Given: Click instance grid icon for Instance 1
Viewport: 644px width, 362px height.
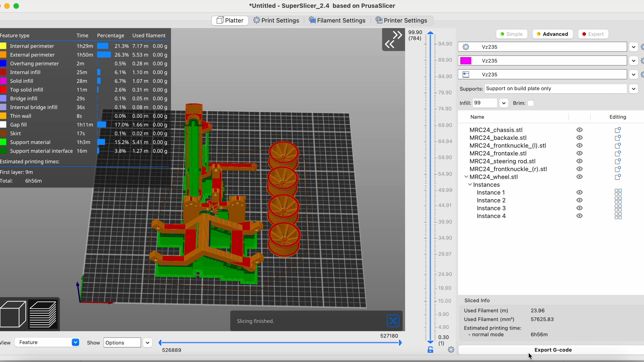Looking at the screenshot, I should (x=618, y=192).
